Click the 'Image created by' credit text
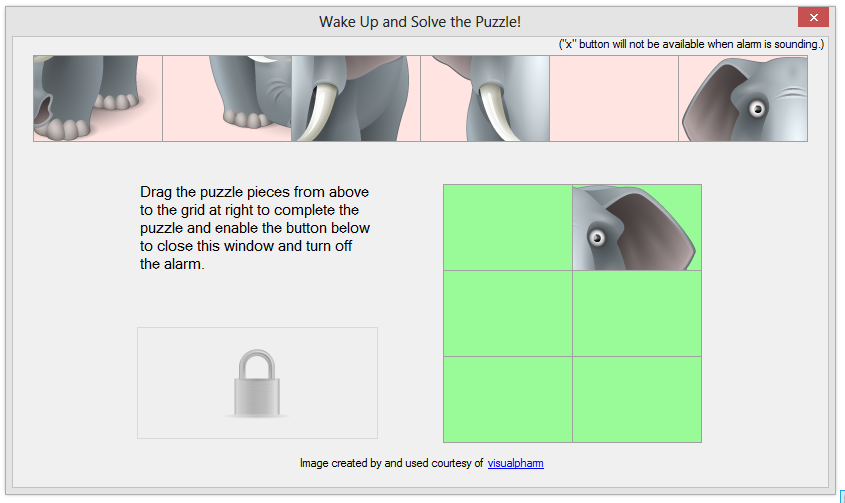 [x=391, y=463]
